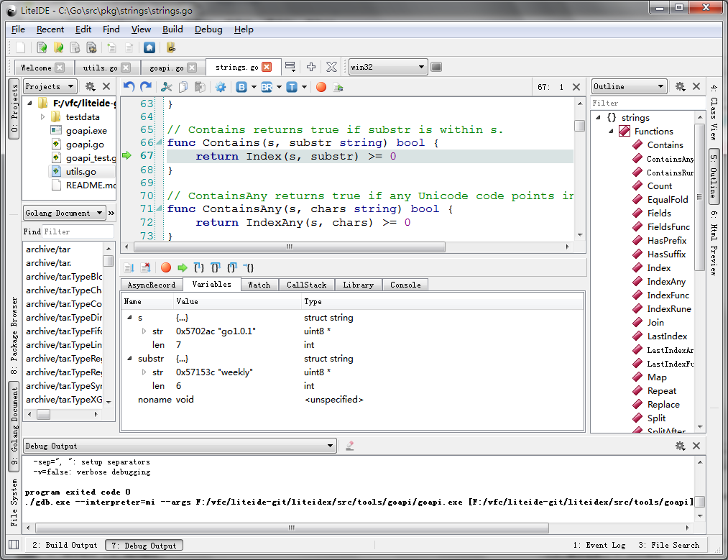Stop debugging with the red stop icon
Image resolution: width=728 pixels, height=560 pixels.
[x=165, y=267]
